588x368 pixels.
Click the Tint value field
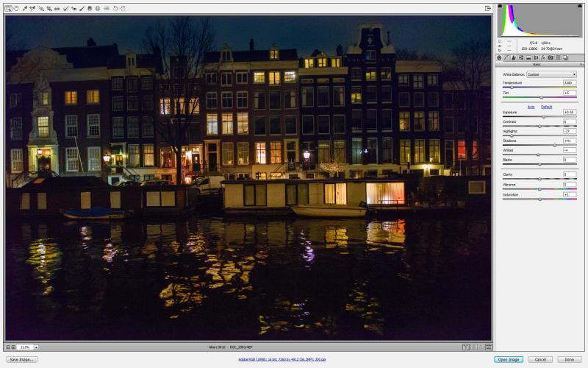[x=569, y=93]
